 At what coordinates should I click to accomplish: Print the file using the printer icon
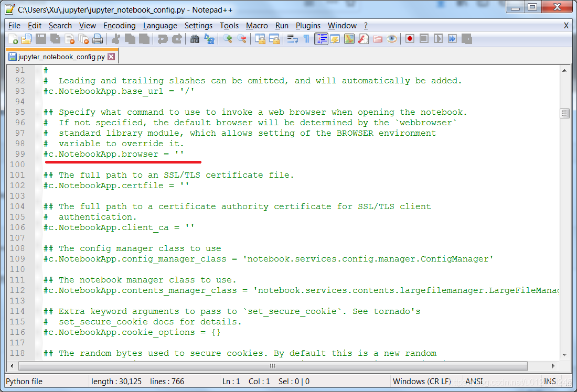pos(98,39)
